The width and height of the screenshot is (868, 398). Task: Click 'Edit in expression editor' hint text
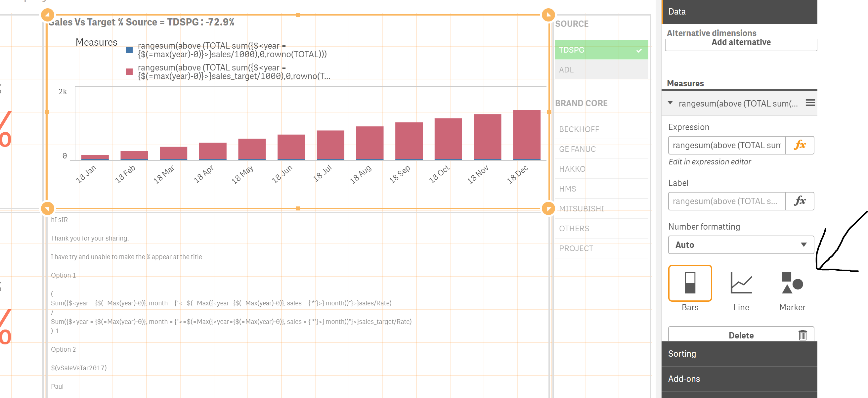coord(710,162)
